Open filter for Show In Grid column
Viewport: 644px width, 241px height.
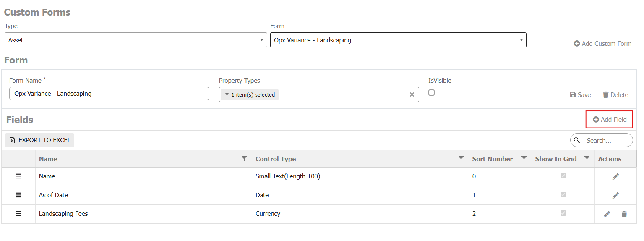pos(587,159)
